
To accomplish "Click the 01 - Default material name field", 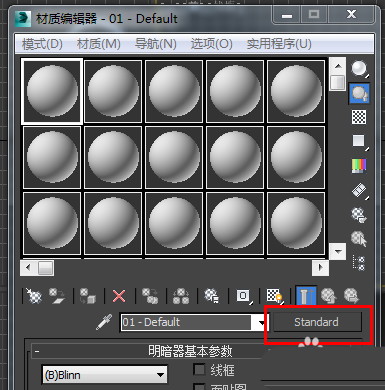I will pyautogui.click(x=187, y=322).
